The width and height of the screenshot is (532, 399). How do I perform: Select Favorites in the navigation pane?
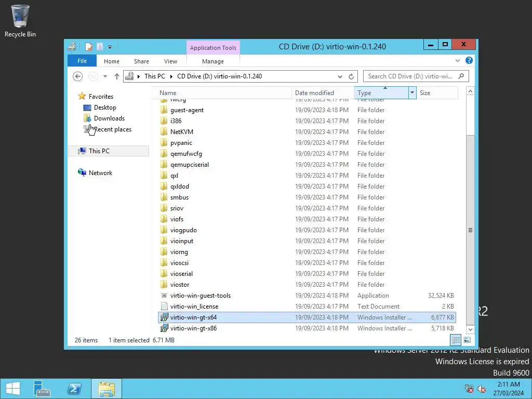point(101,97)
